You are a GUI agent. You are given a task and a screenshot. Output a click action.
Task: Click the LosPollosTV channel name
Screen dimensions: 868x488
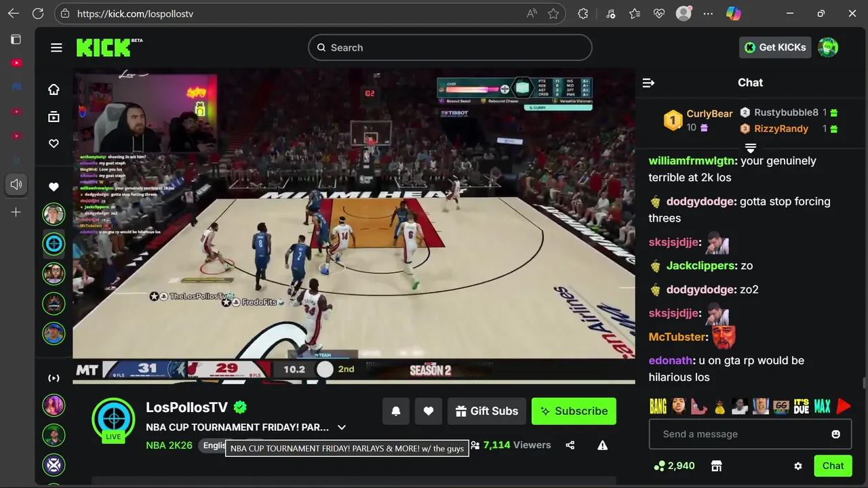pos(187,407)
